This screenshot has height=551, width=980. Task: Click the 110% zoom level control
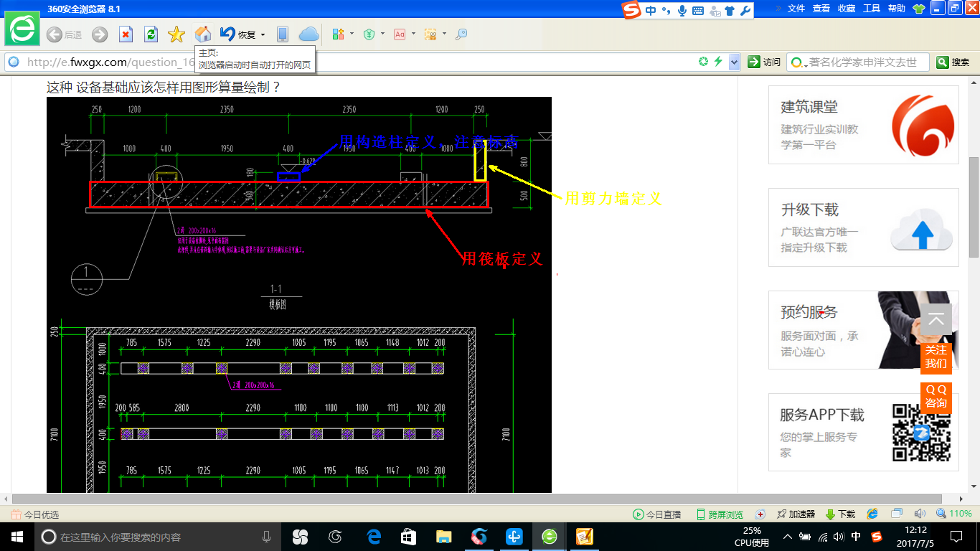pos(954,514)
